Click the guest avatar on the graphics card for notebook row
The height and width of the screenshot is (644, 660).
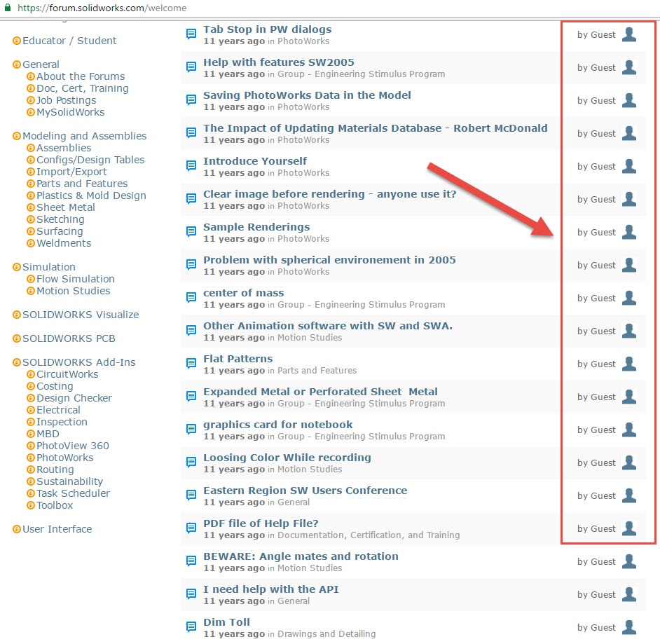629,430
